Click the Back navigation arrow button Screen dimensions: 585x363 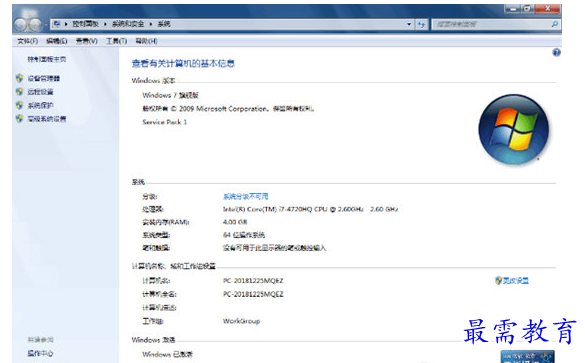[21, 25]
